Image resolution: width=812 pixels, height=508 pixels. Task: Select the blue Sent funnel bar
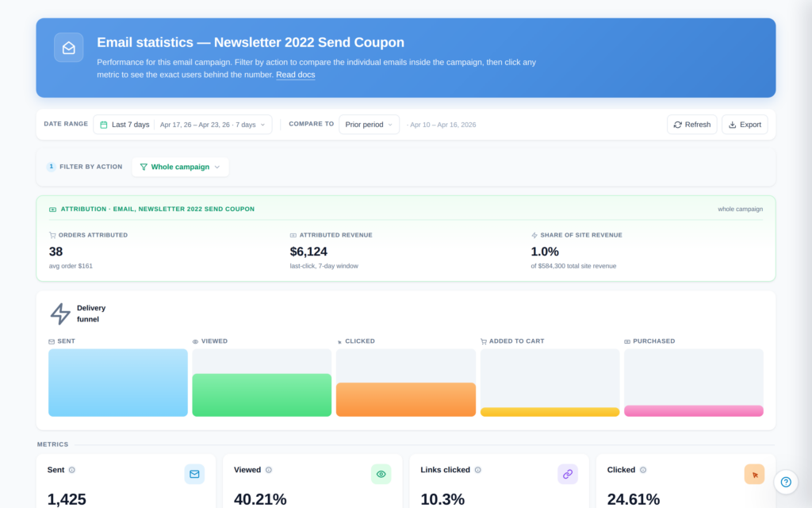(118, 383)
